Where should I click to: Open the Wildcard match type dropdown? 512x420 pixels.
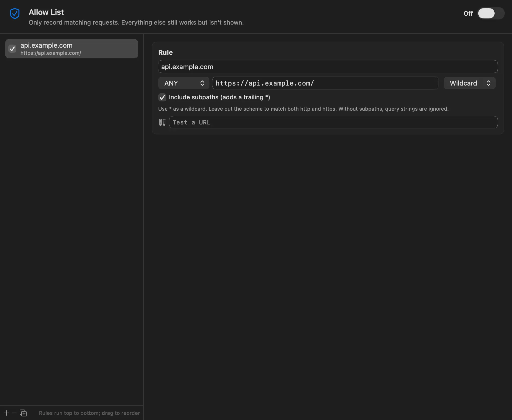coord(470,83)
